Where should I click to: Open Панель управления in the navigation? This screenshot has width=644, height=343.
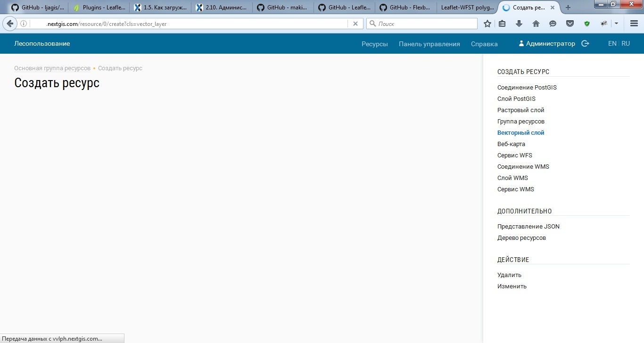429,44
